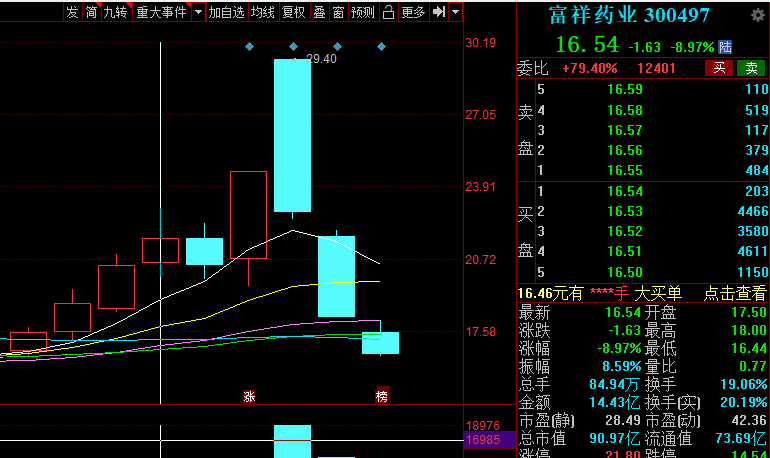Click first blue diamond event marker

[x=249, y=47]
